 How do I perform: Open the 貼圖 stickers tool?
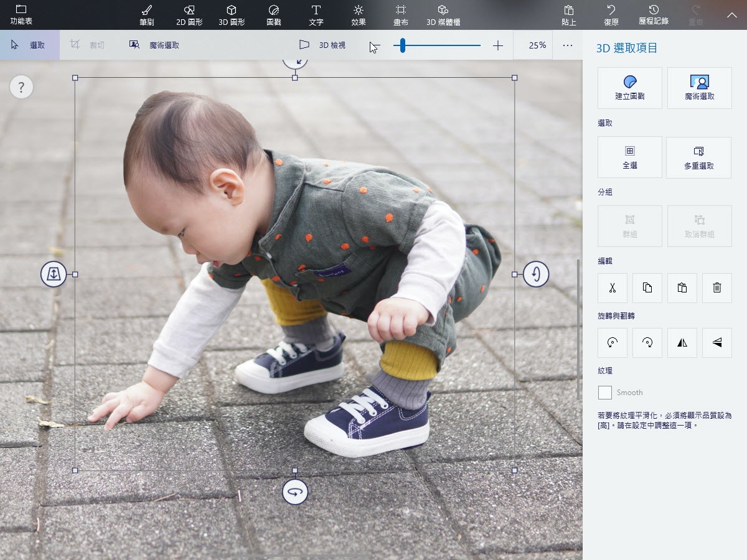(274, 15)
